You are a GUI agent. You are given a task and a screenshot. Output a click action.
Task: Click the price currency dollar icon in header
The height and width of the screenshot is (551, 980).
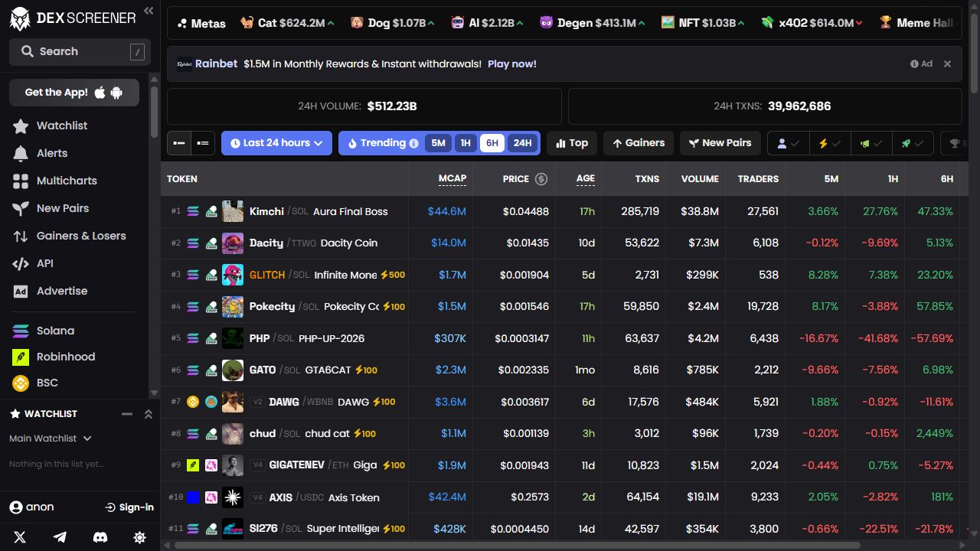(541, 178)
